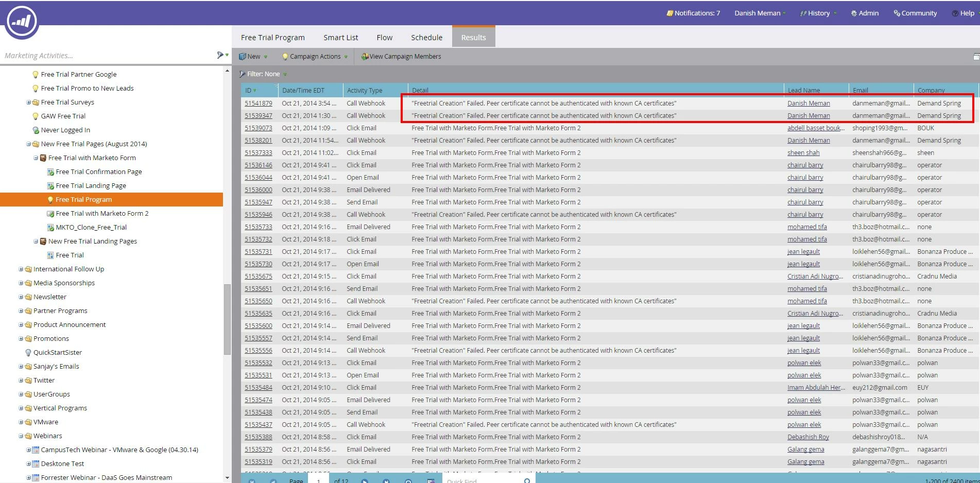Click the Free Trial with Marketo Form program icon
Screen dimensions: 980x483
click(x=43, y=158)
